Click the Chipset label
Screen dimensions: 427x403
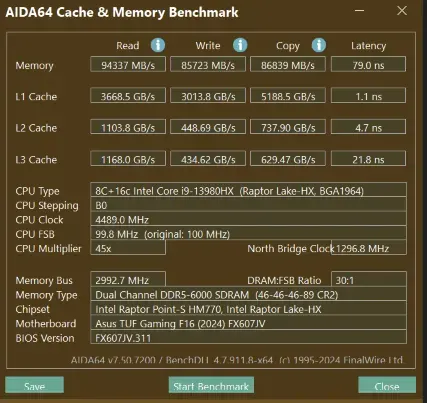coord(32,309)
